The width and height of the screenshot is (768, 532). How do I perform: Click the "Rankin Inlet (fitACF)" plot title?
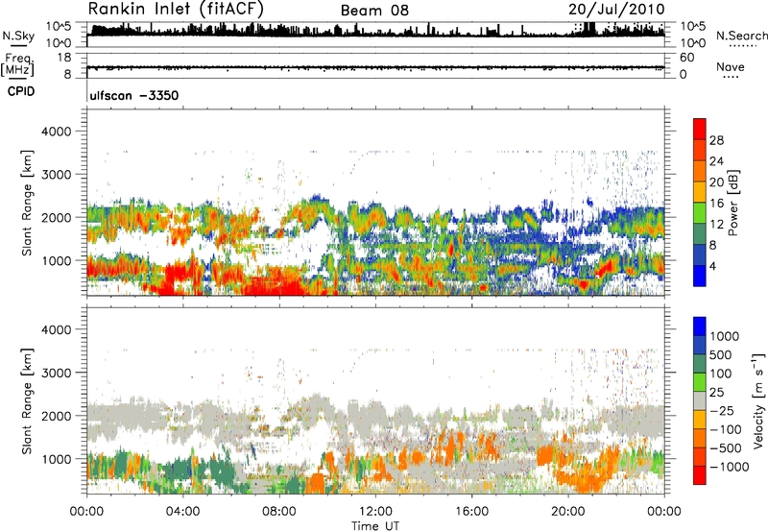(x=176, y=9)
